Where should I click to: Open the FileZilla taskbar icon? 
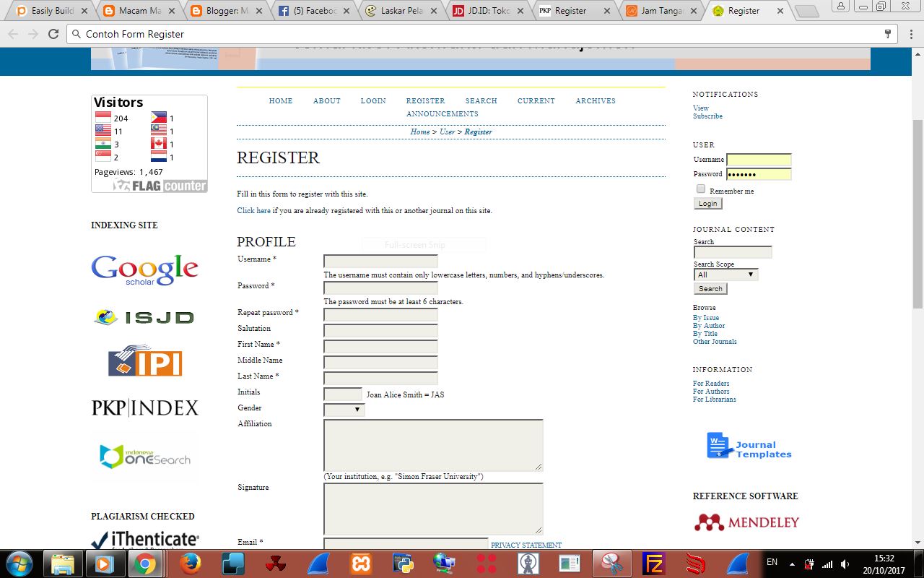click(x=654, y=563)
